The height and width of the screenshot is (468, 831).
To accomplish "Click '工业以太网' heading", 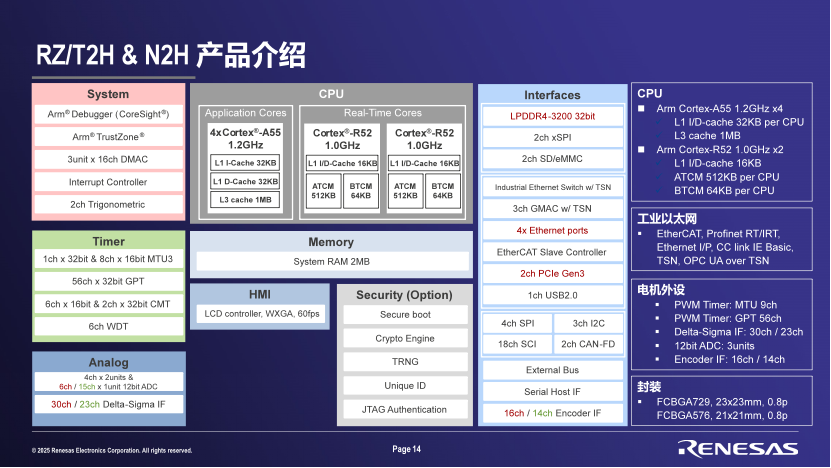I will [x=667, y=219].
